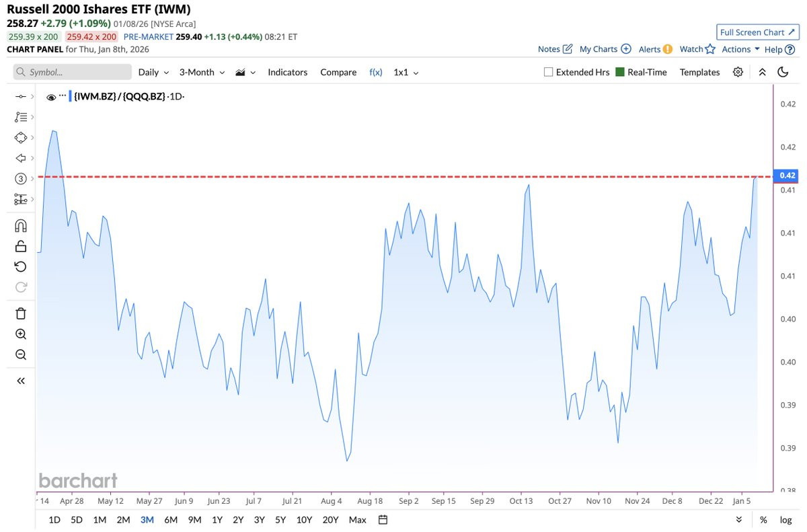Collapse the left drawing toolbar
Image resolution: width=807 pixels, height=532 pixels.
[x=20, y=381]
